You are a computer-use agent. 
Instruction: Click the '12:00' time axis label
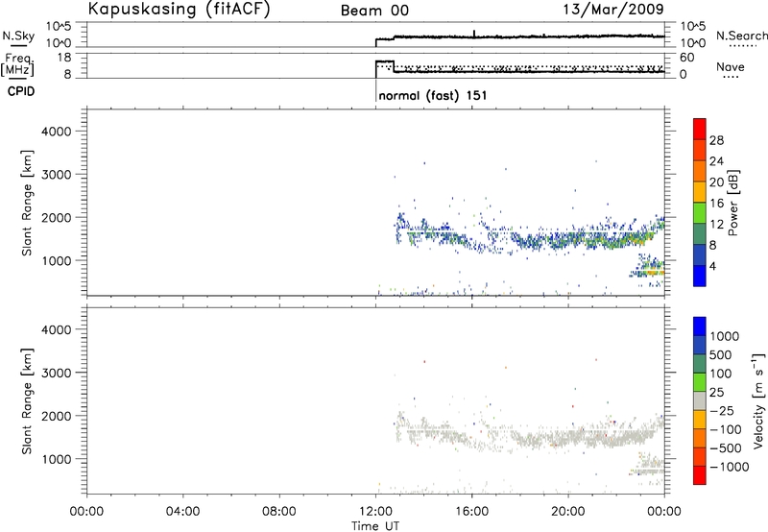click(x=375, y=512)
